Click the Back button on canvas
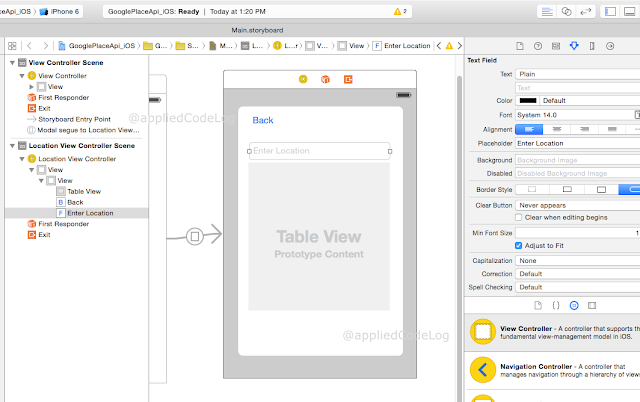640x402 pixels. click(263, 120)
